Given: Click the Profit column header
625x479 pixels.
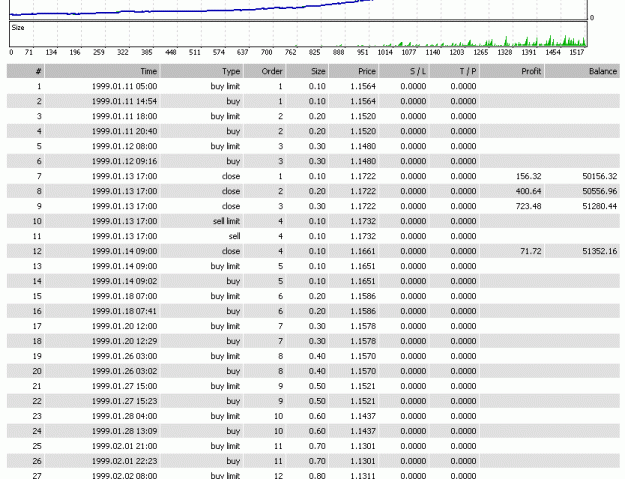Looking at the screenshot, I should (512, 71).
